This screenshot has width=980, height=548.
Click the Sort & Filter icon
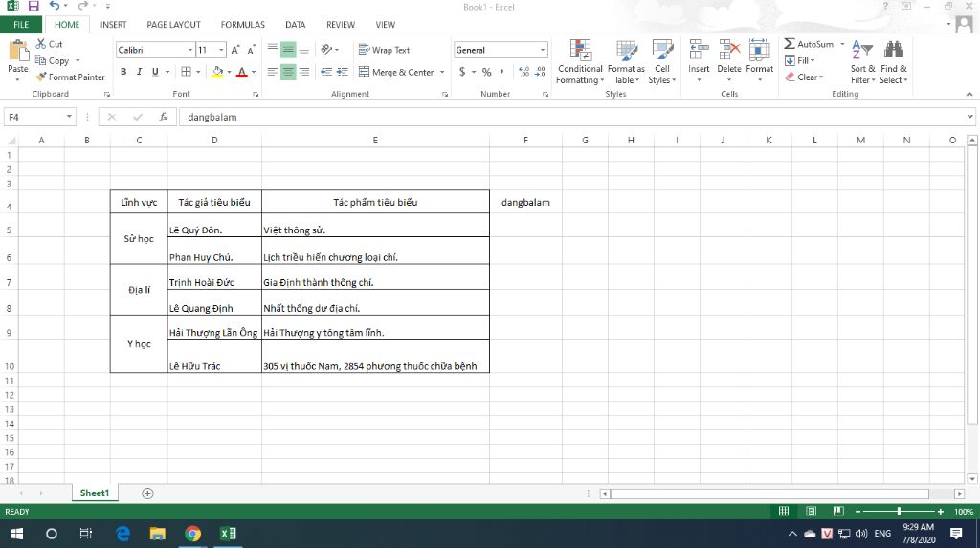click(862, 51)
